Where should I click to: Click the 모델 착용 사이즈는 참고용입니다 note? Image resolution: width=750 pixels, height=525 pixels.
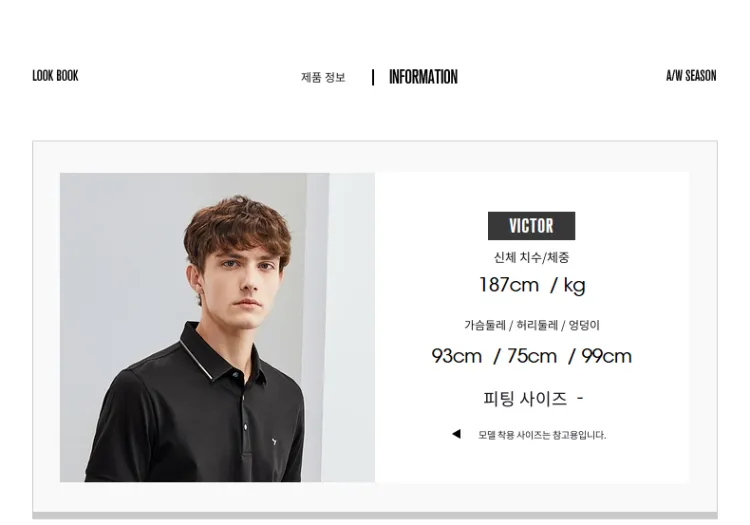click(x=542, y=435)
